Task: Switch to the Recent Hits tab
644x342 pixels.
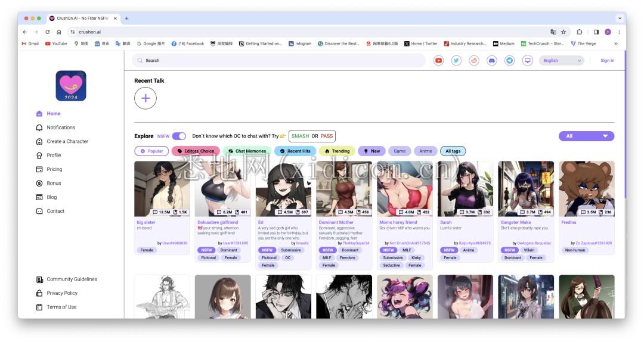Action: coord(295,151)
